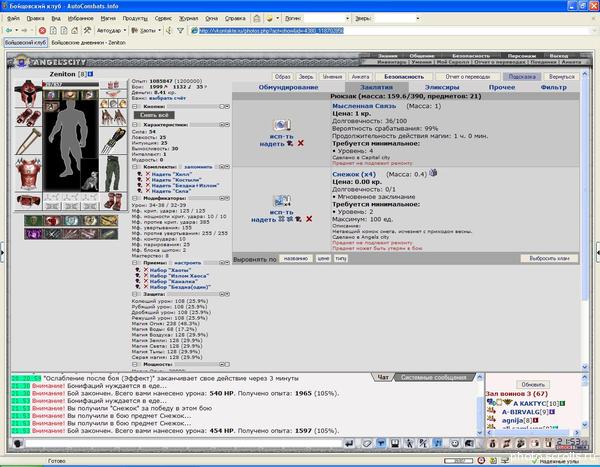Delete the Снежок item with the red X
600x467 pixels.
pos(309,219)
